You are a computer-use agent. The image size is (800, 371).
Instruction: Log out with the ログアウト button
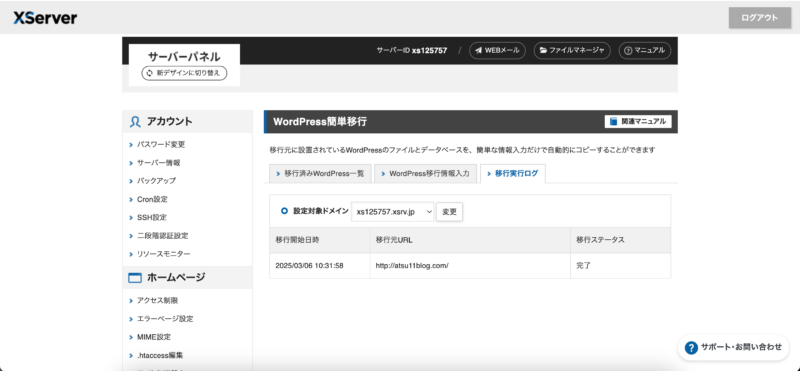(x=760, y=18)
